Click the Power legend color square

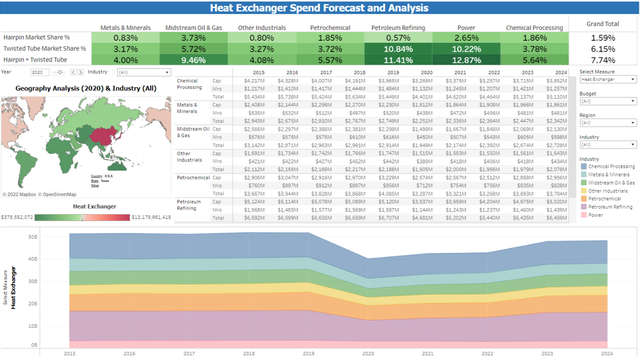coord(584,215)
